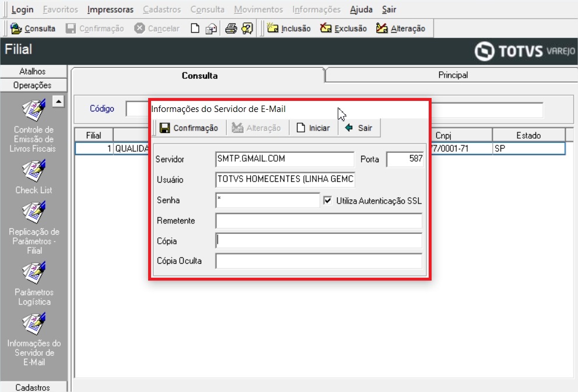Click the Senha password field
Screen dimensions: 578x392
point(268,200)
